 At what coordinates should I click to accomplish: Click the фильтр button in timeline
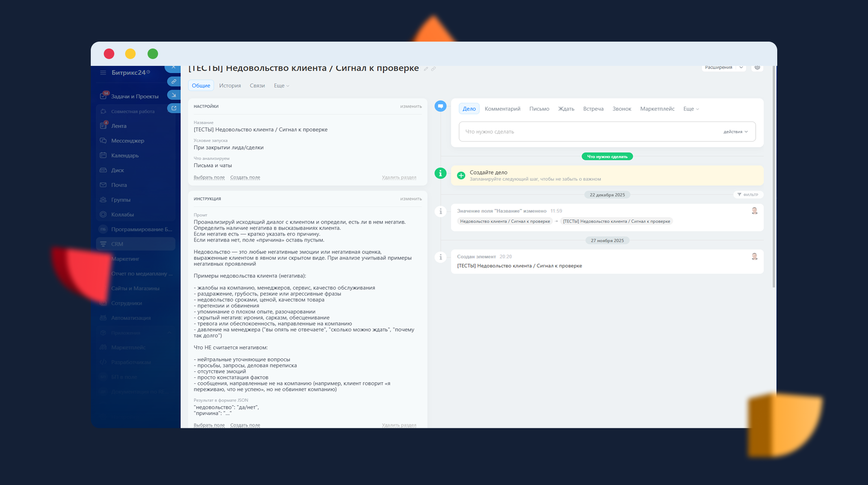[748, 195]
